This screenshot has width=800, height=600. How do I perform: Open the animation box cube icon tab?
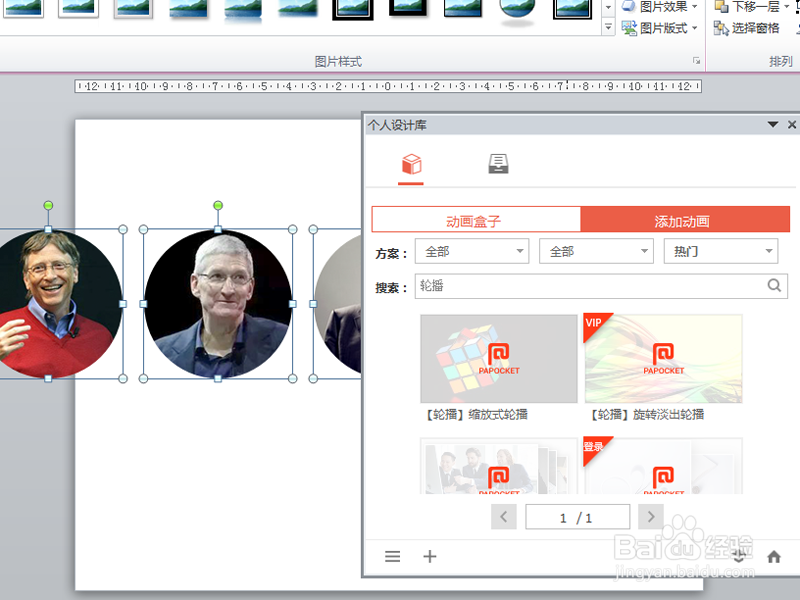[411, 164]
